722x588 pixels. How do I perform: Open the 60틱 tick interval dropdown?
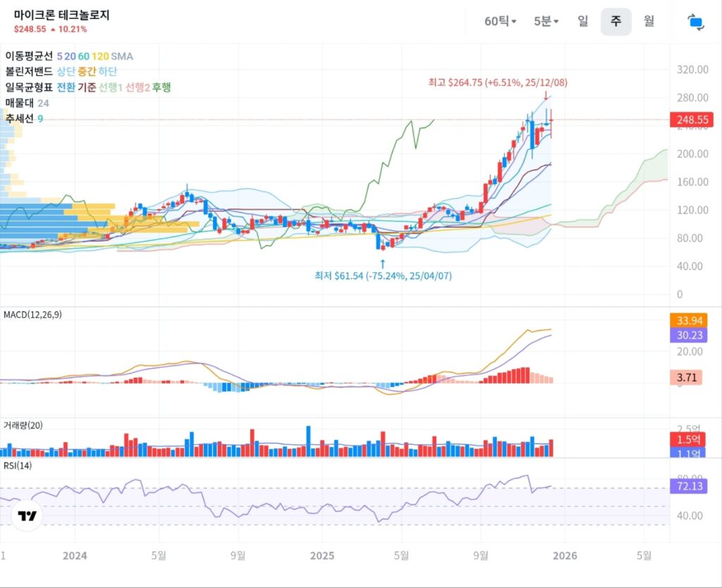coord(500,21)
